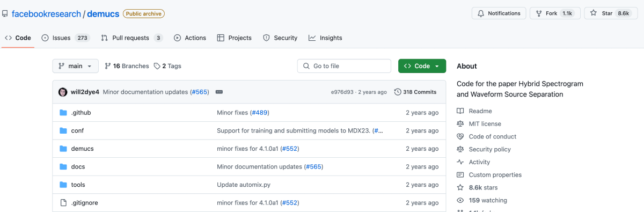The image size is (644, 212).
Task: Go to the Actions tab
Action: coord(190,38)
